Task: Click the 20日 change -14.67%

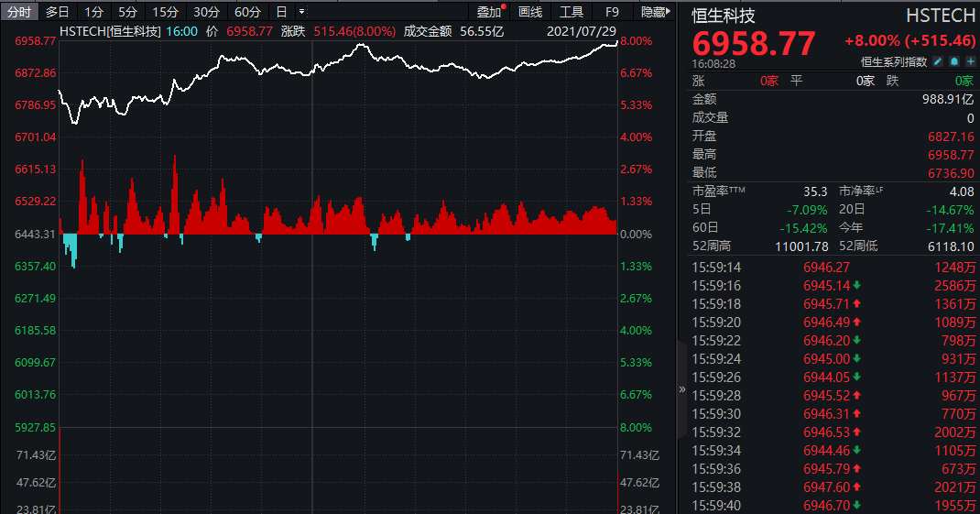Action: pyautogui.click(x=950, y=210)
